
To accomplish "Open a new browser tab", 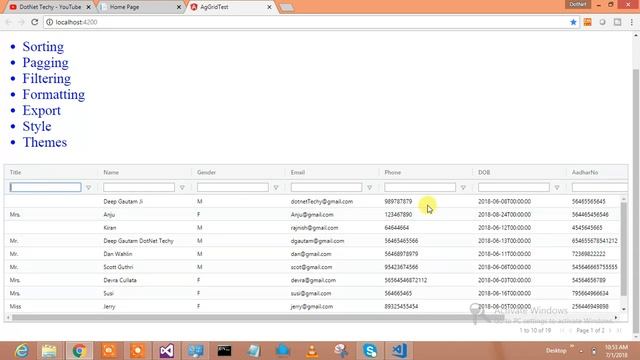I will click(x=287, y=7).
